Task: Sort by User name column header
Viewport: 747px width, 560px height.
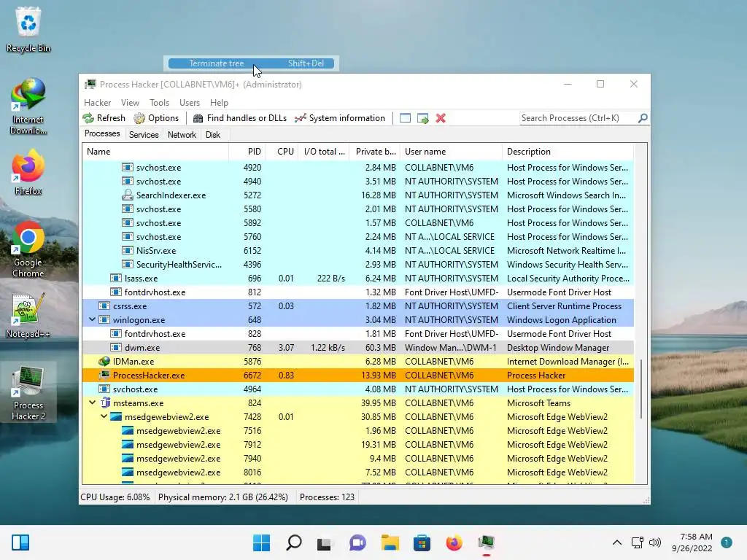Action: 451,152
